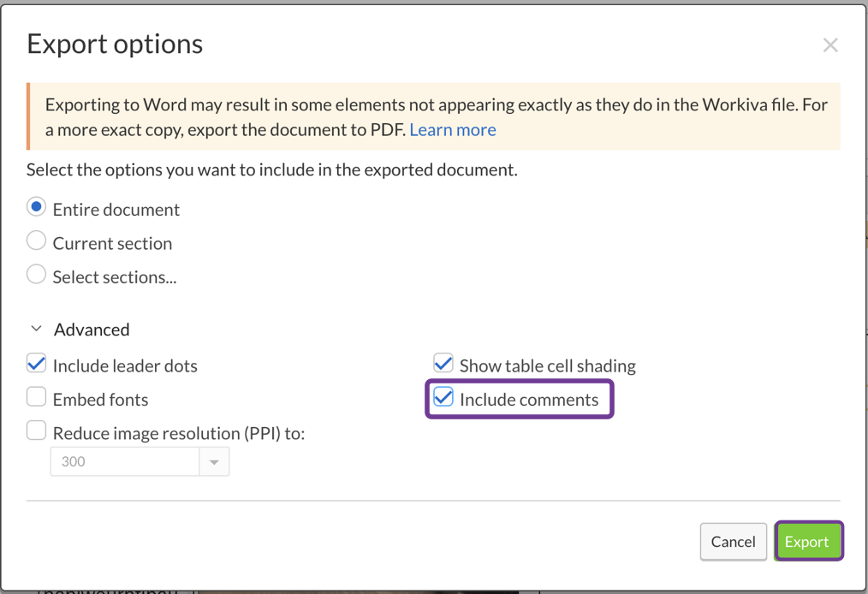
Task: Enable the Reduce image resolution checkbox
Action: [36, 431]
